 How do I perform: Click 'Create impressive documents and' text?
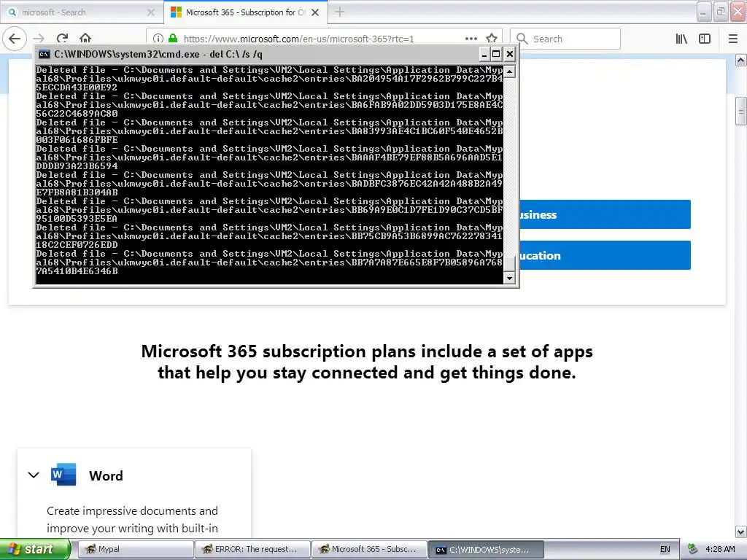(132, 511)
